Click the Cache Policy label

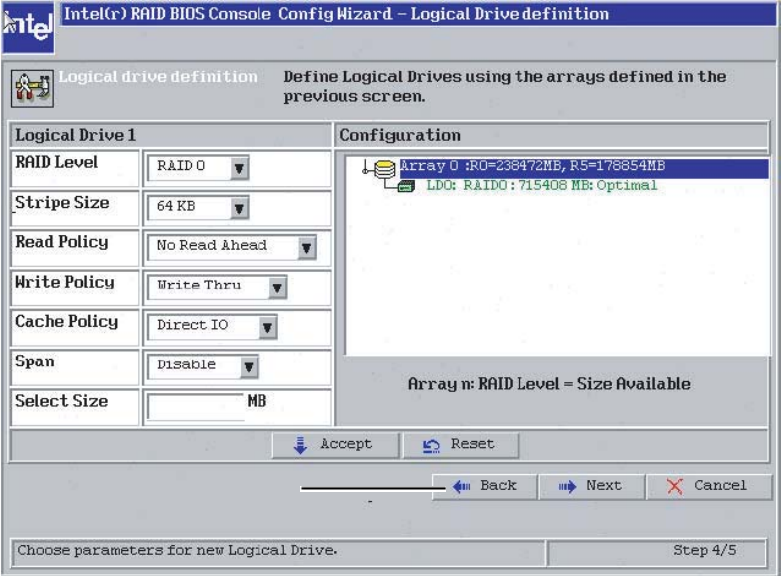point(66,322)
